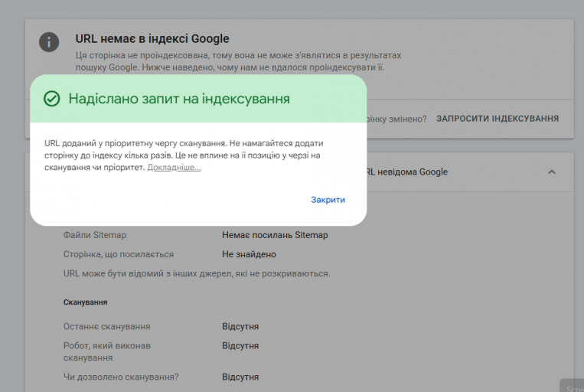Click the info icon beside URL status

coord(49,42)
